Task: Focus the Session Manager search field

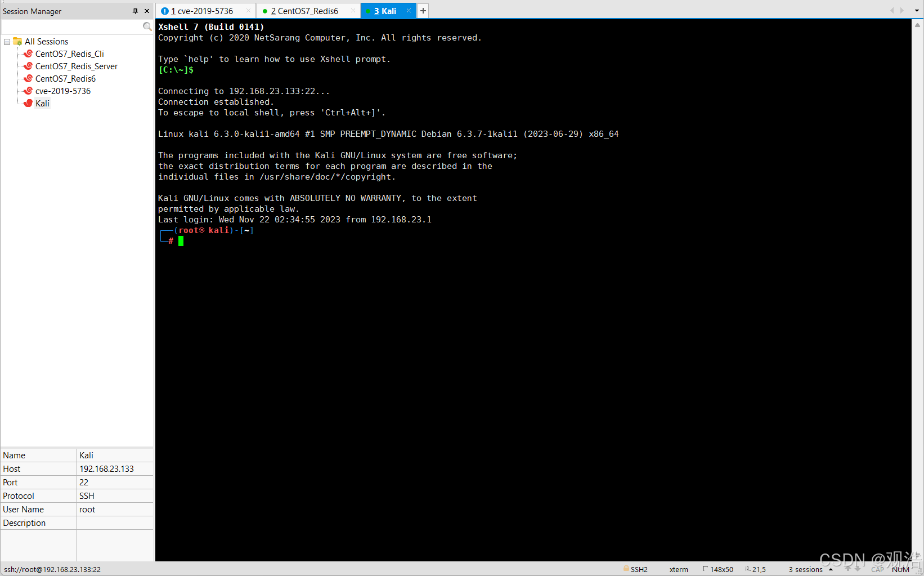Action: 72,26
